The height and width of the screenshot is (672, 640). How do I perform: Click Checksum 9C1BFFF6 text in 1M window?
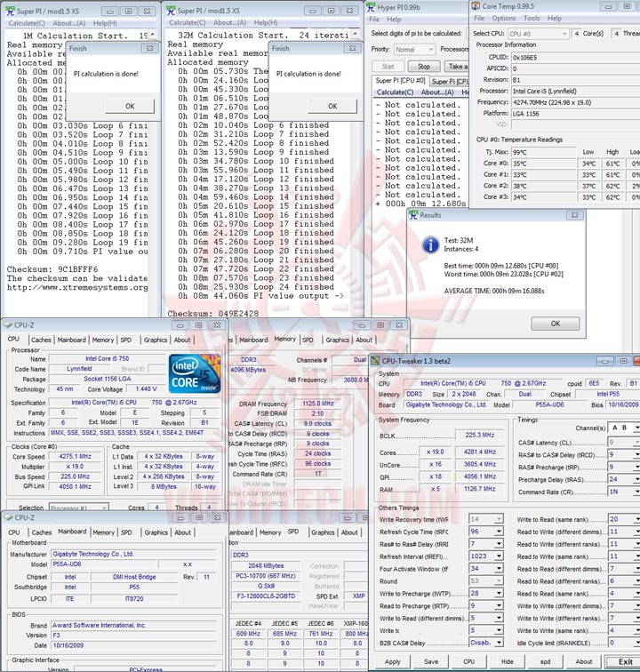[x=52, y=269]
